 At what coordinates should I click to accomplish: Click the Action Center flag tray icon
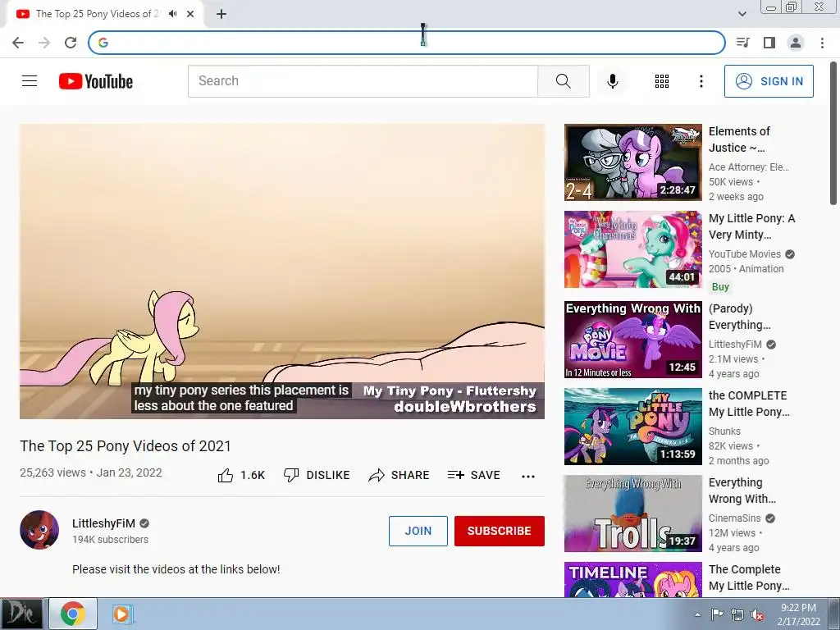[717, 614]
